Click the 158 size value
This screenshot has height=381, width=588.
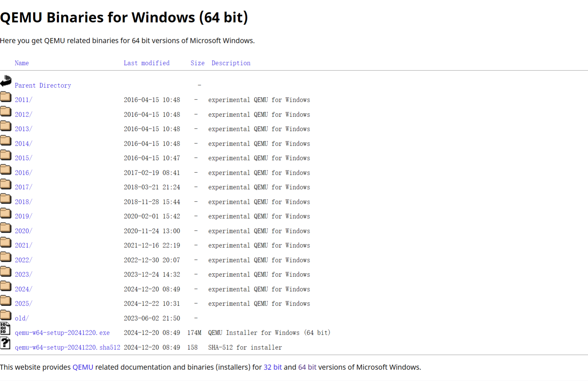pyautogui.click(x=193, y=348)
